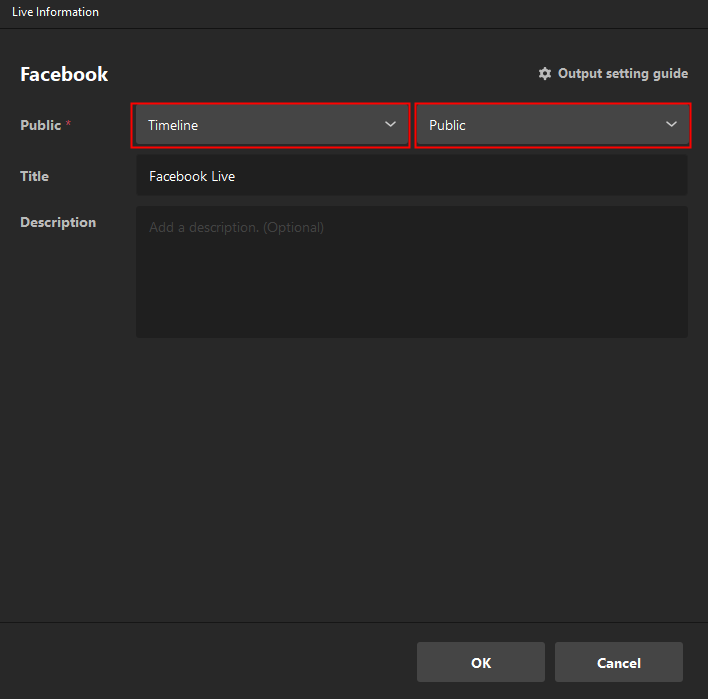The width and height of the screenshot is (708, 699).
Task: Open the Public privacy dropdown
Action: click(x=552, y=125)
